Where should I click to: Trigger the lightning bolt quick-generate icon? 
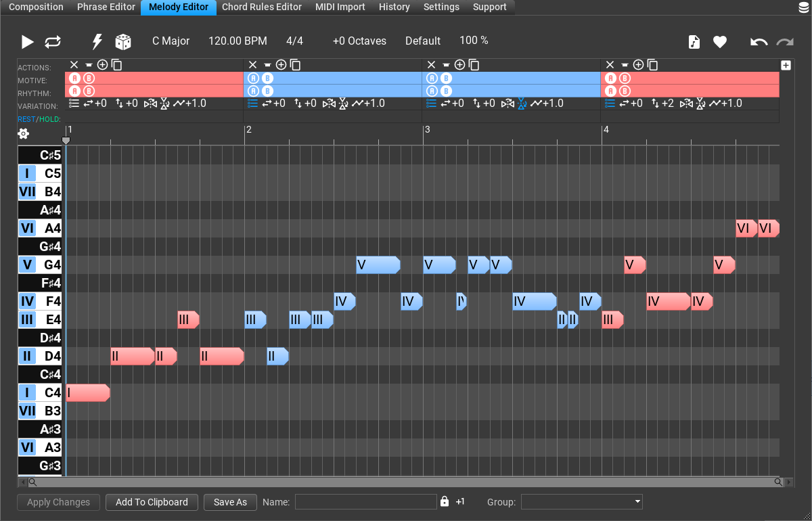click(96, 41)
